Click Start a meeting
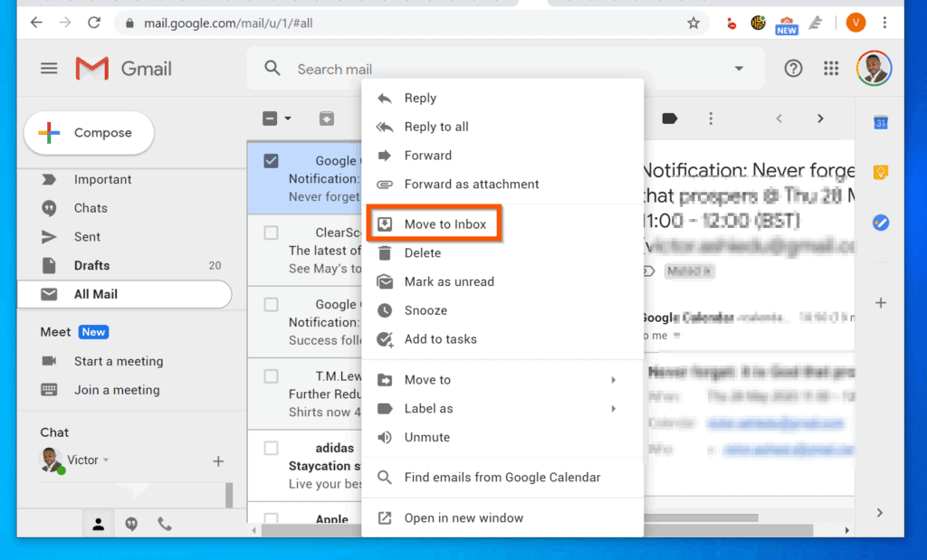The height and width of the screenshot is (560, 927). pyautogui.click(x=119, y=362)
